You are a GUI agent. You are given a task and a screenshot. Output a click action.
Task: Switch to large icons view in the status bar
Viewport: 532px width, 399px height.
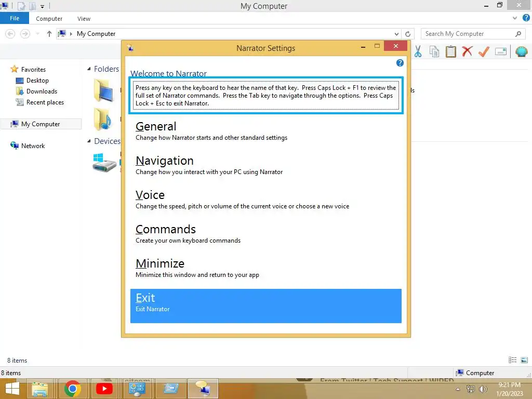click(x=524, y=360)
